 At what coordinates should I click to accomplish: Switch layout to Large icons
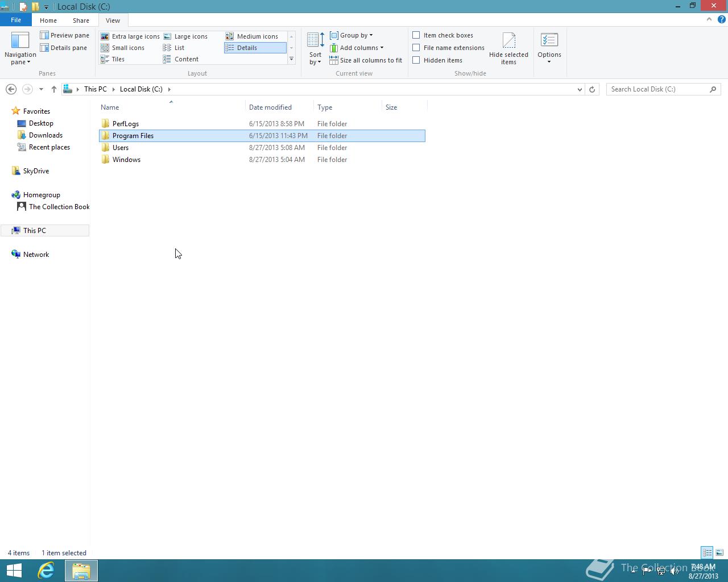(185, 36)
